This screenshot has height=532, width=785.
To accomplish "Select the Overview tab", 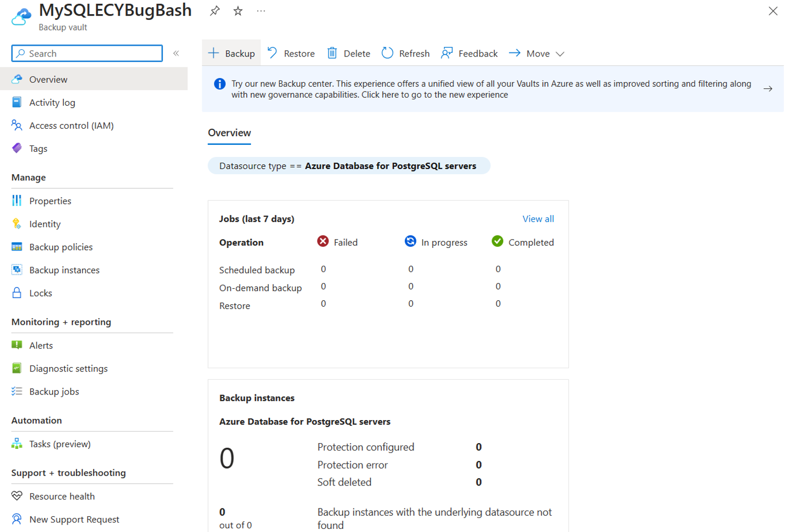I will click(x=229, y=133).
